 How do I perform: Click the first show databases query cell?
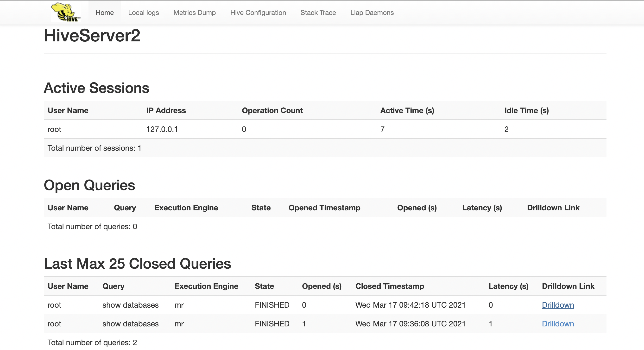pyautogui.click(x=130, y=305)
